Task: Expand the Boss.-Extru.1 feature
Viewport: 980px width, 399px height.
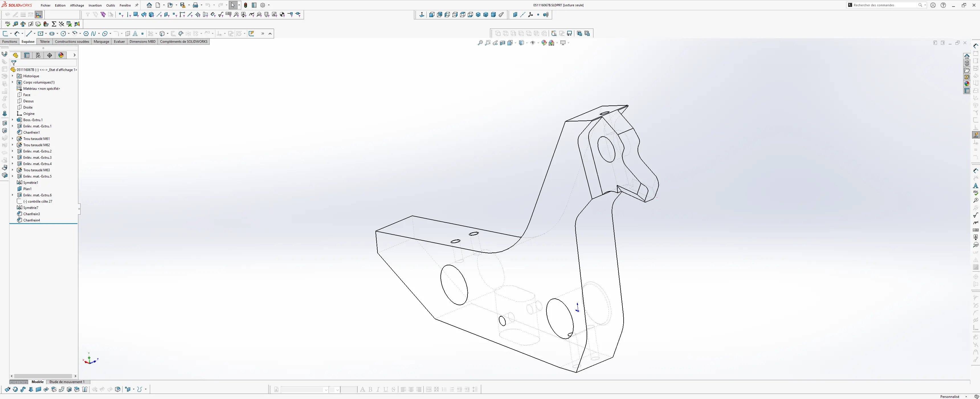Action: [x=12, y=120]
